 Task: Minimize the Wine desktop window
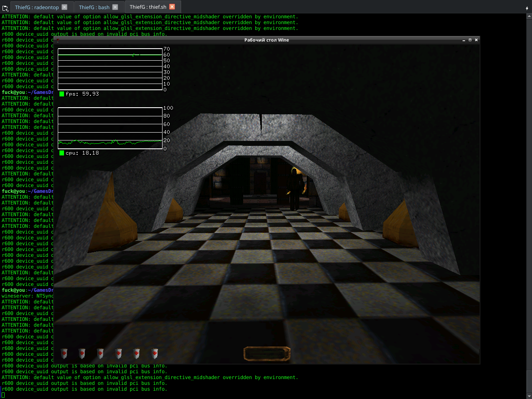[x=464, y=40]
